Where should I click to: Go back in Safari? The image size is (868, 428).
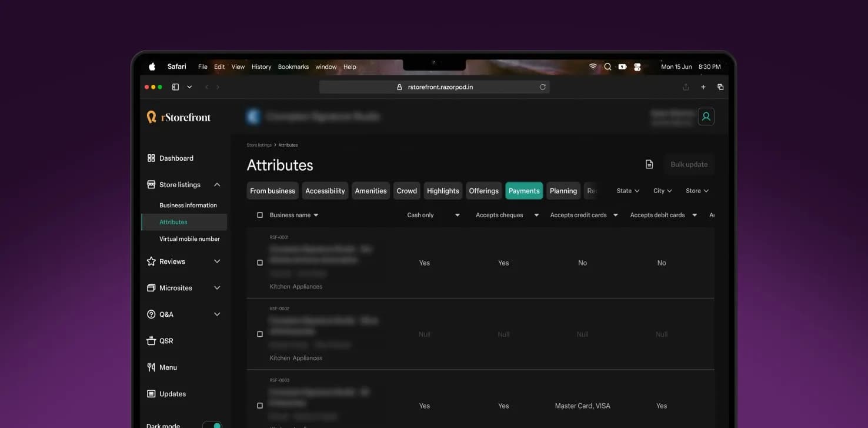206,87
